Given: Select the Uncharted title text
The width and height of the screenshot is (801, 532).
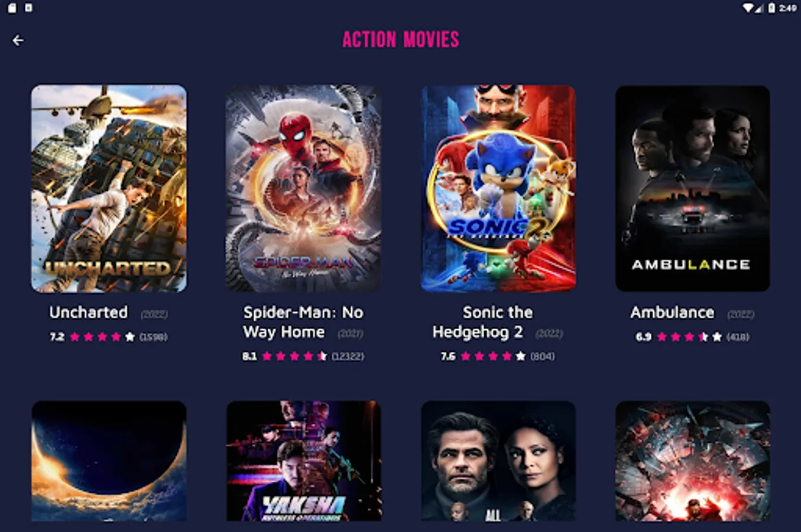Looking at the screenshot, I should (x=89, y=312).
